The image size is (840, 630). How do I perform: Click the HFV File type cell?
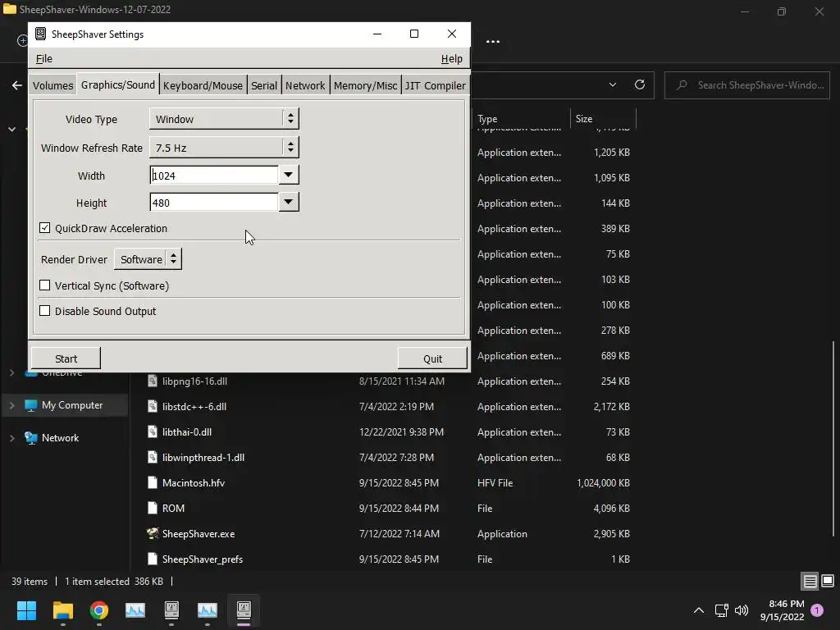click(x=495, y=482)
